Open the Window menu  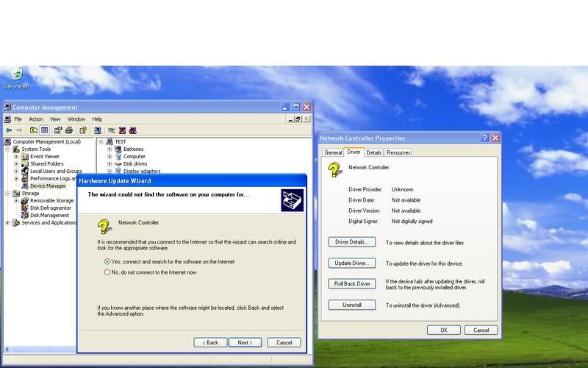click(x=76, y=119)
